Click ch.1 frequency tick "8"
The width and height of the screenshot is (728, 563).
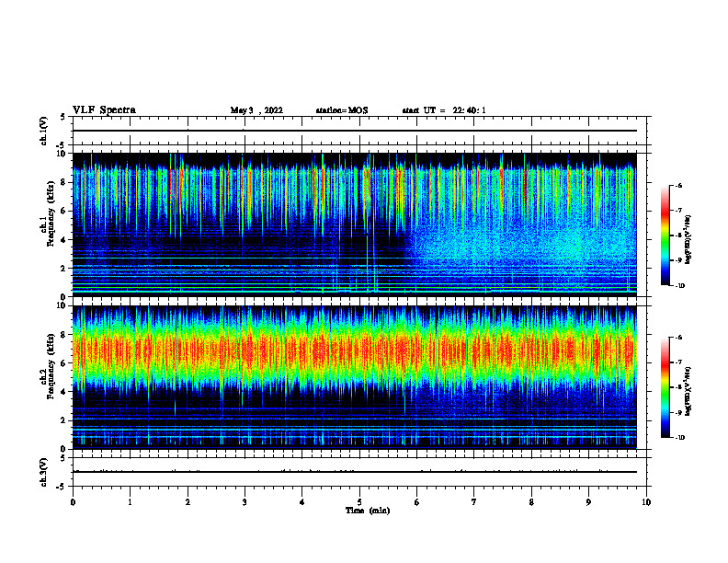coord(64,182)
